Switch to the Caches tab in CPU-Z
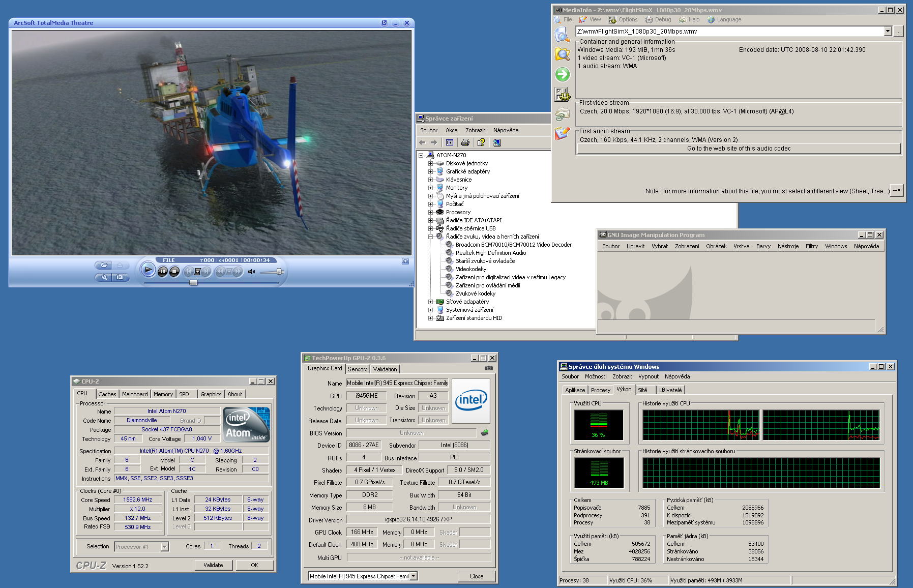The width and height of the screenshot is (913, 588). pyautogui.click(x=107, y=394)
